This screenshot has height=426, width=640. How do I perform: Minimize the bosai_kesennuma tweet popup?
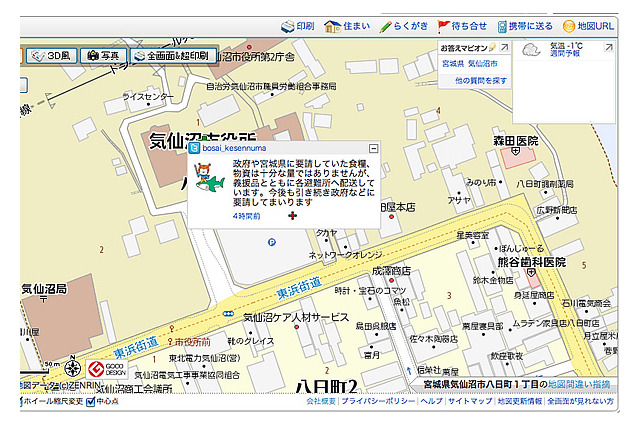(x=373, y=148)
